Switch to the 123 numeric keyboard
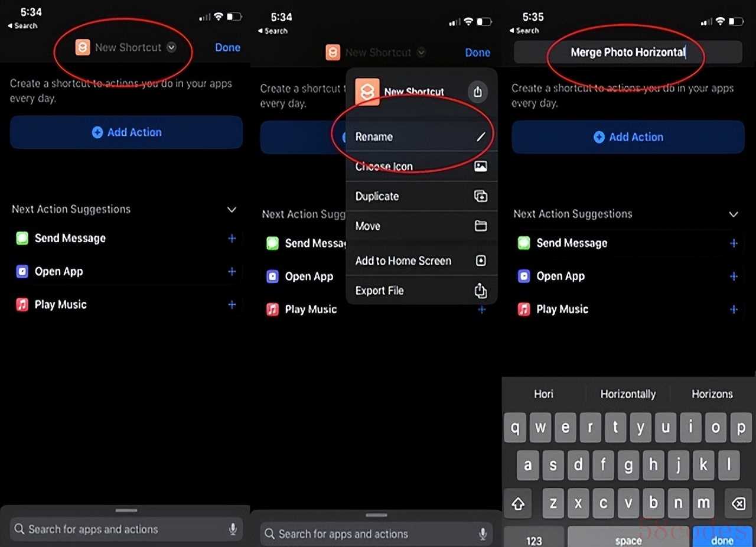This screenshot has height=547, width=756. coord(534,538)
